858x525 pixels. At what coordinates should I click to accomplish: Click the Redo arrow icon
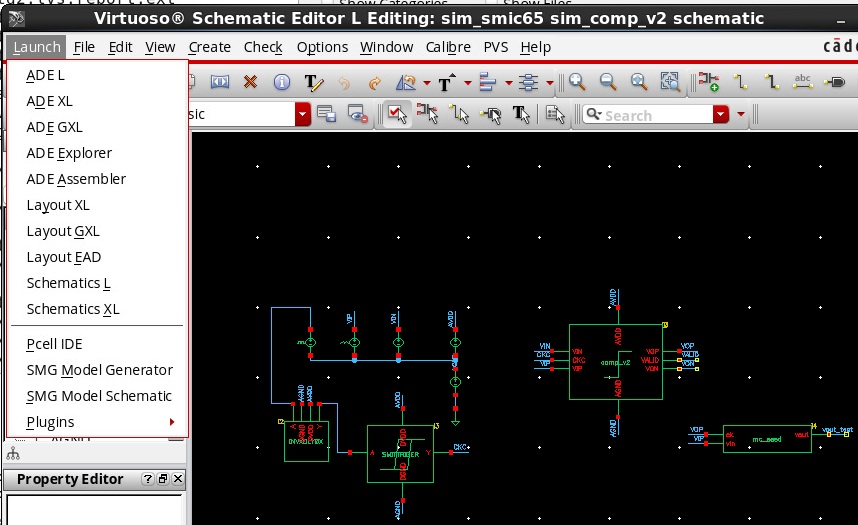(x=375, y=83)
